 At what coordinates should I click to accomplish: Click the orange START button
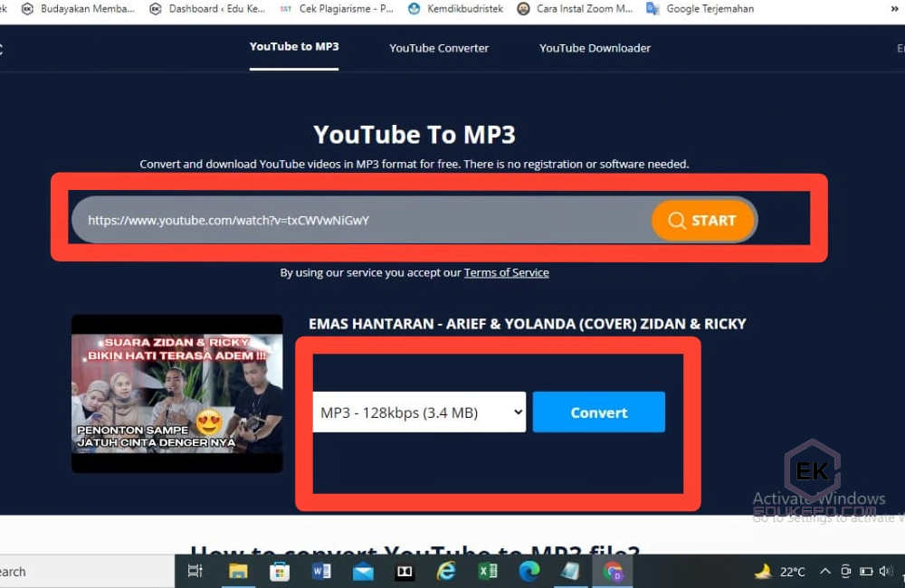click(x=702, y=221)
